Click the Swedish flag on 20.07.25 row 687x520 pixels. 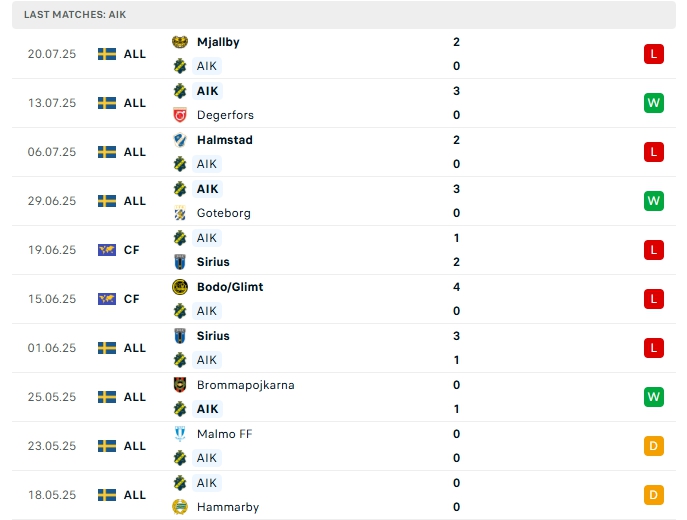[107, 54]
